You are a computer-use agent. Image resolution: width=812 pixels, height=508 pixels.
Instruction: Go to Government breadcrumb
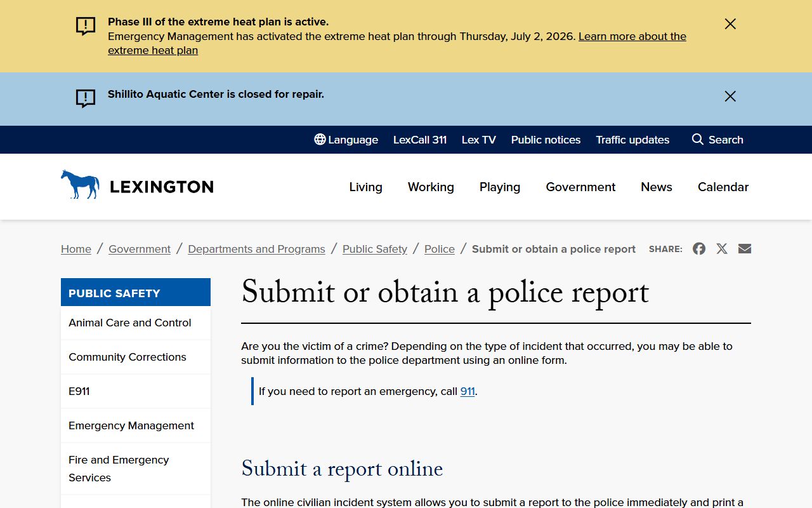[140, 249]
